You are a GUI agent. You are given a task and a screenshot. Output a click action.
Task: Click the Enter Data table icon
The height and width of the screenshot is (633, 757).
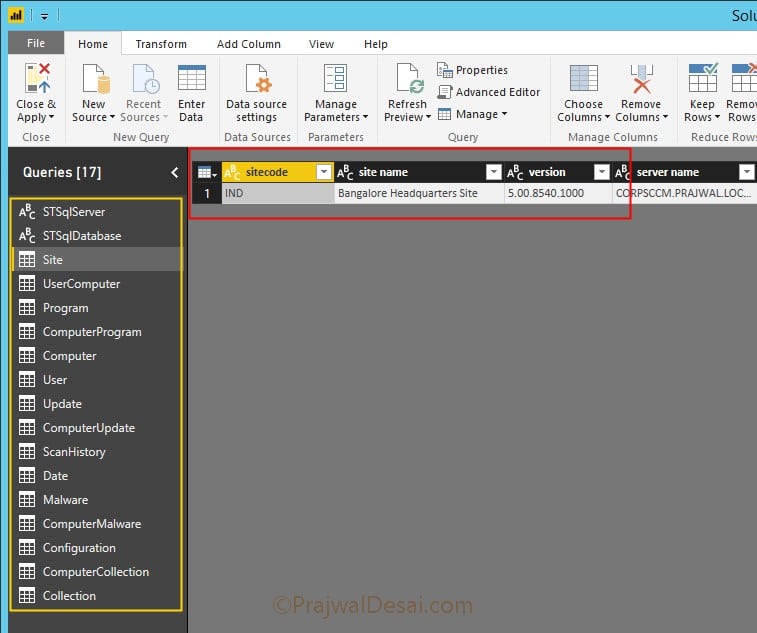[192, 78]
